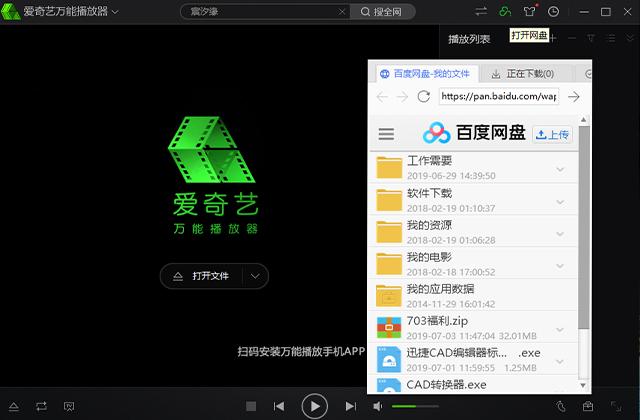Stop playback with the stop button
640x420 pixels.
pos(251,407)
